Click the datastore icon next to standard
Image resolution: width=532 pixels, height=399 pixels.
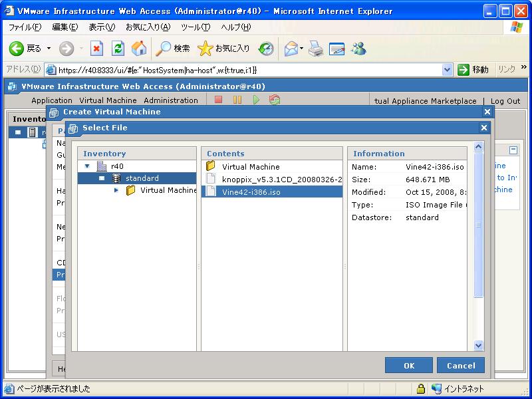click(116, 178)
